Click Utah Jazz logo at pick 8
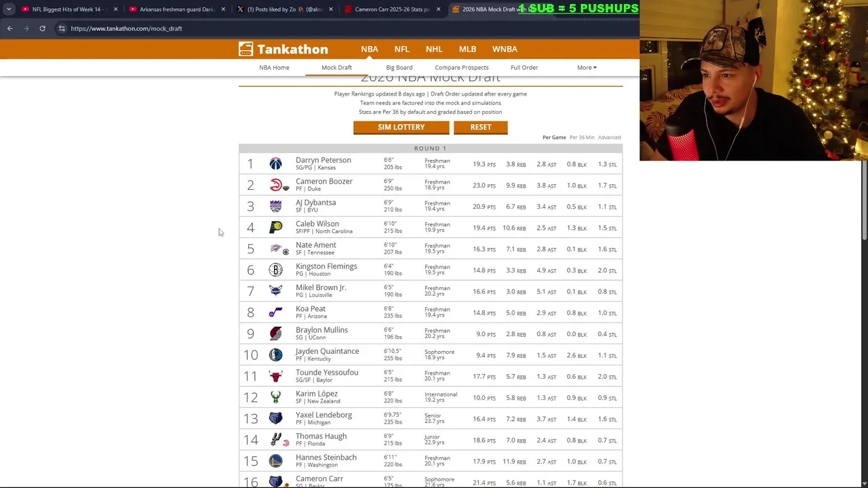868x488 pixels. point(275,312)
